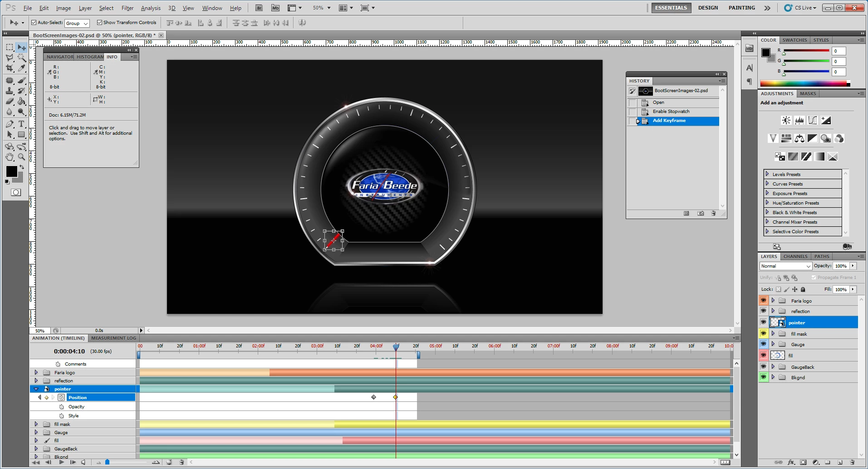Toggle Show Transform Controls checkbox
This screenshot has width=868, height=469.
coord(99,22)
